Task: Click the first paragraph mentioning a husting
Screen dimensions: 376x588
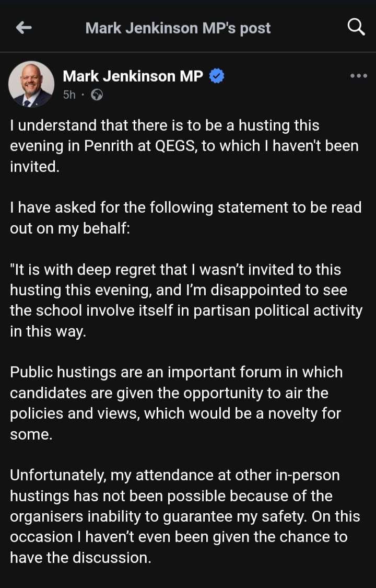Action: tap(184, 146)
